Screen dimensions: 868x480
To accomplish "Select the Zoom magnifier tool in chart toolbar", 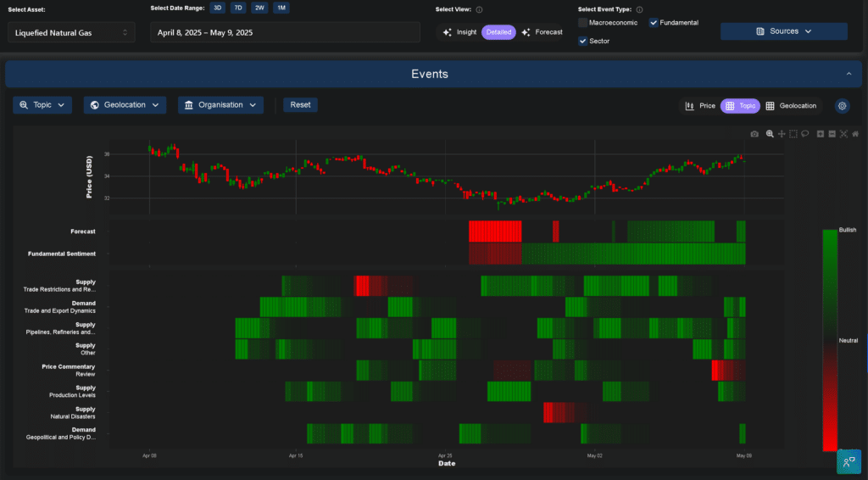I will click(x=770, y=134).
